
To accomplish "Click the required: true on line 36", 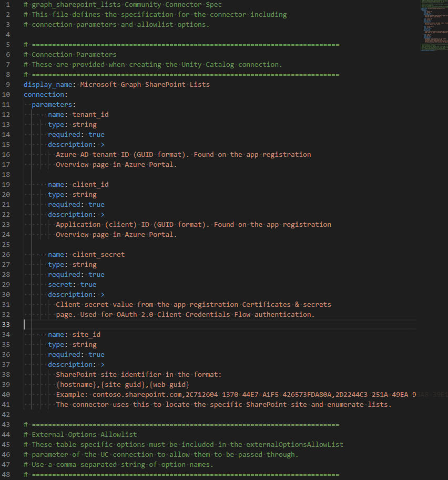I will click(76, 355).
